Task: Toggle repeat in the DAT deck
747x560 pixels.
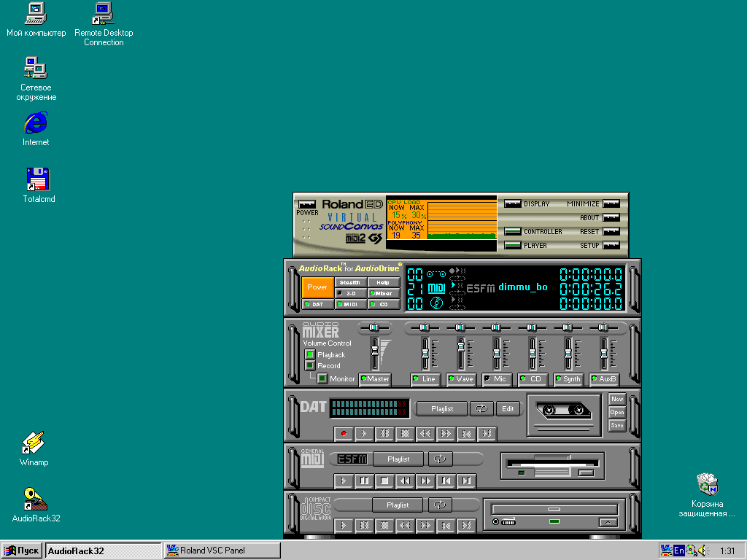Action: [481, 409]
